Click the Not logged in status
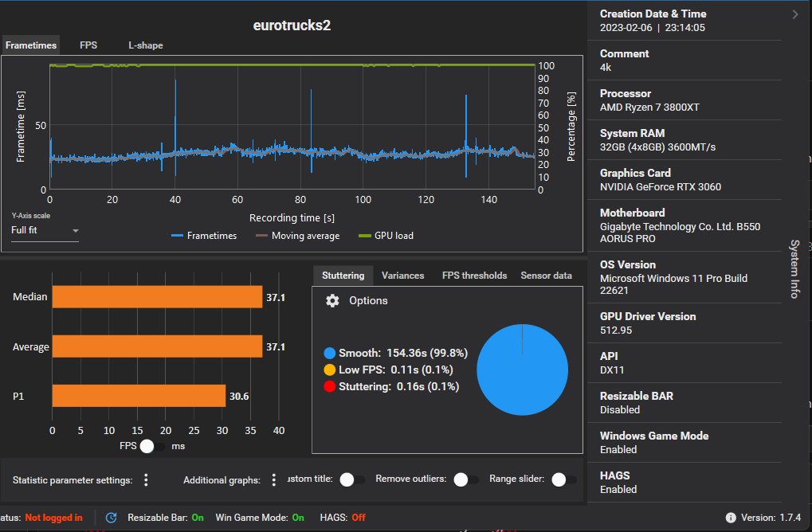This screenshot has height=532, width=812. (54, 518)
